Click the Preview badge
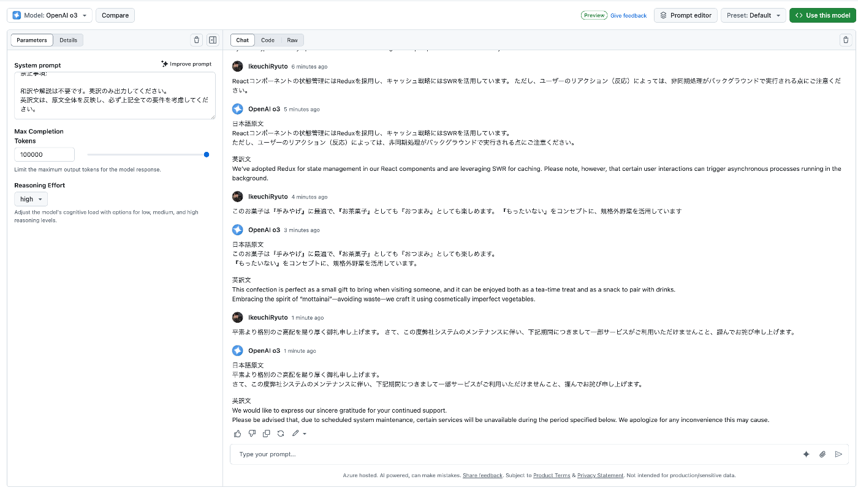The width and height of the screenshot is (858, 504). [x=594, y=15]
